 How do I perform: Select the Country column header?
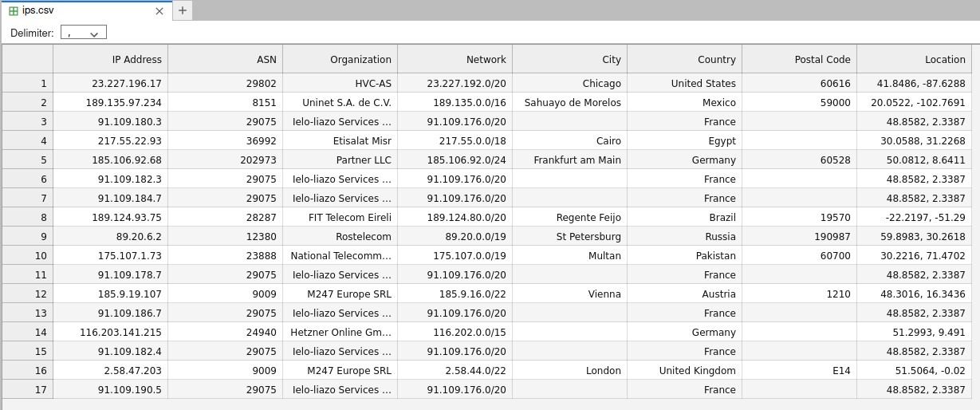tap(684, 60)
